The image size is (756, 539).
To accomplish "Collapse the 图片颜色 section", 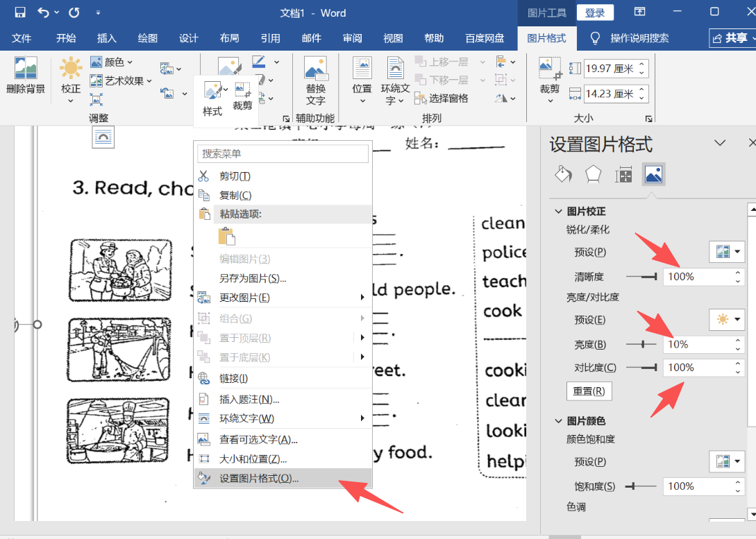I will coord(558,421).
